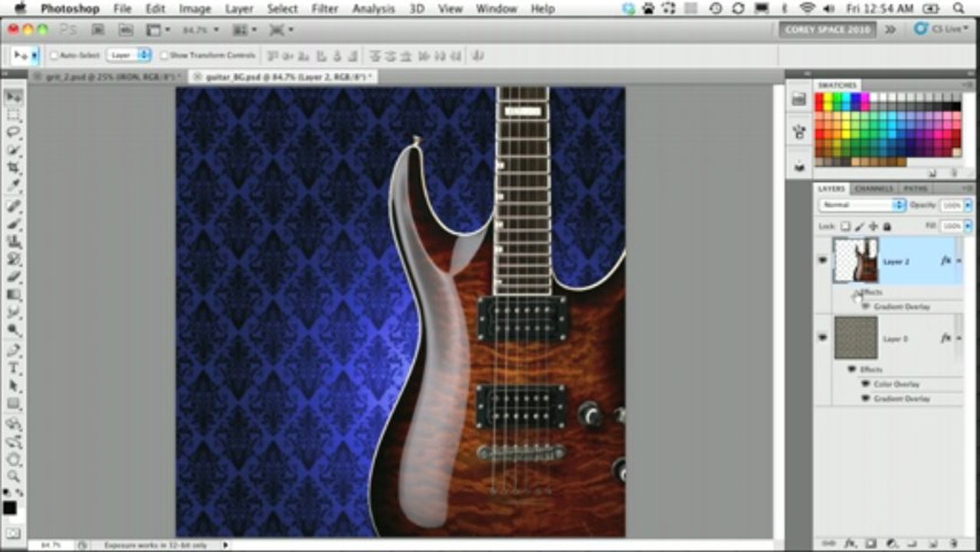Select the Move tool

click(x=13, y=97)
